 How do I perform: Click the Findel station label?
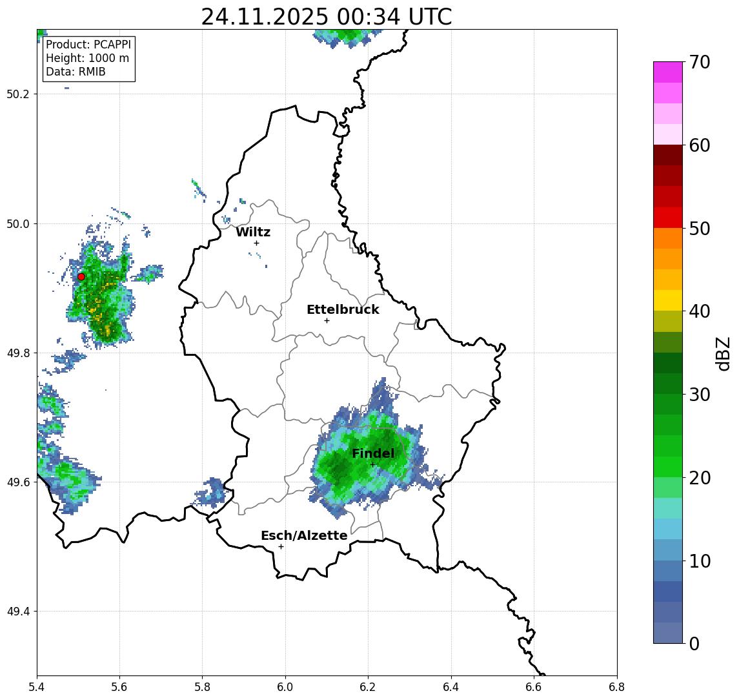373,454
